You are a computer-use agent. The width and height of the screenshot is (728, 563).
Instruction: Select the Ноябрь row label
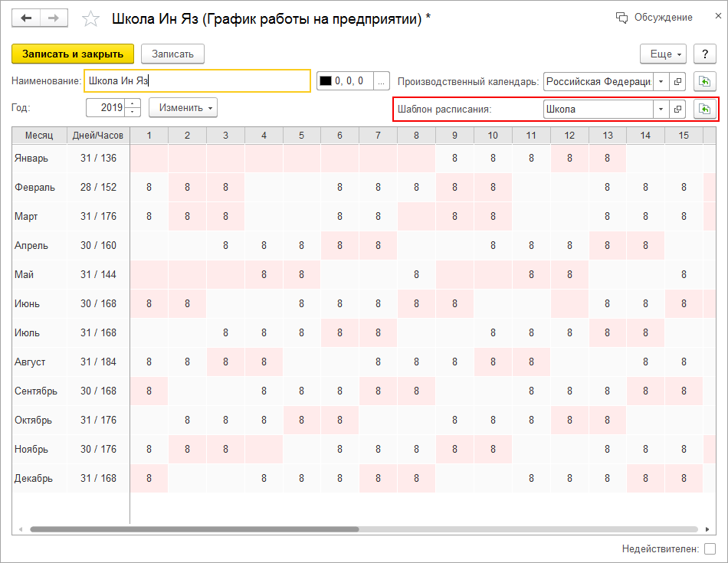(x=31, y=450)
